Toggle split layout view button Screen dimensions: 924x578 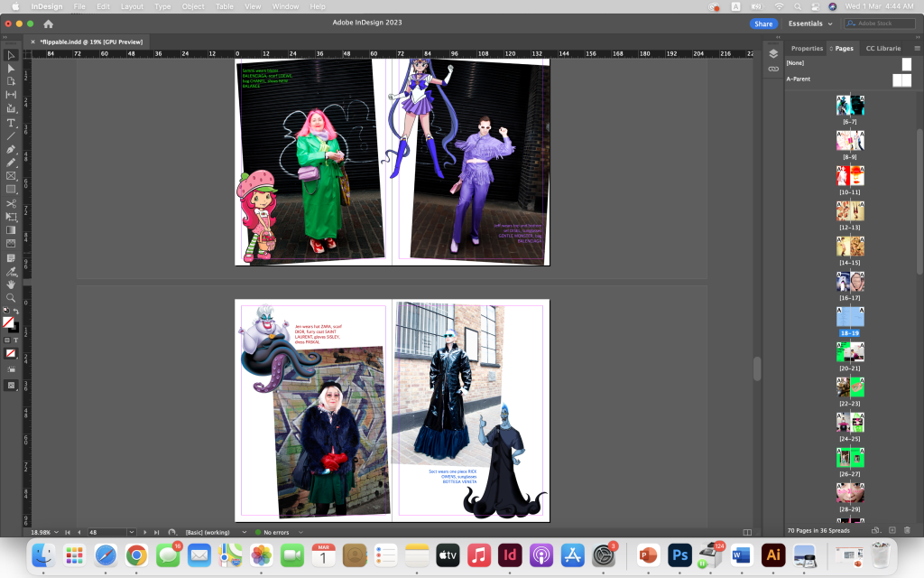point(747,532)
